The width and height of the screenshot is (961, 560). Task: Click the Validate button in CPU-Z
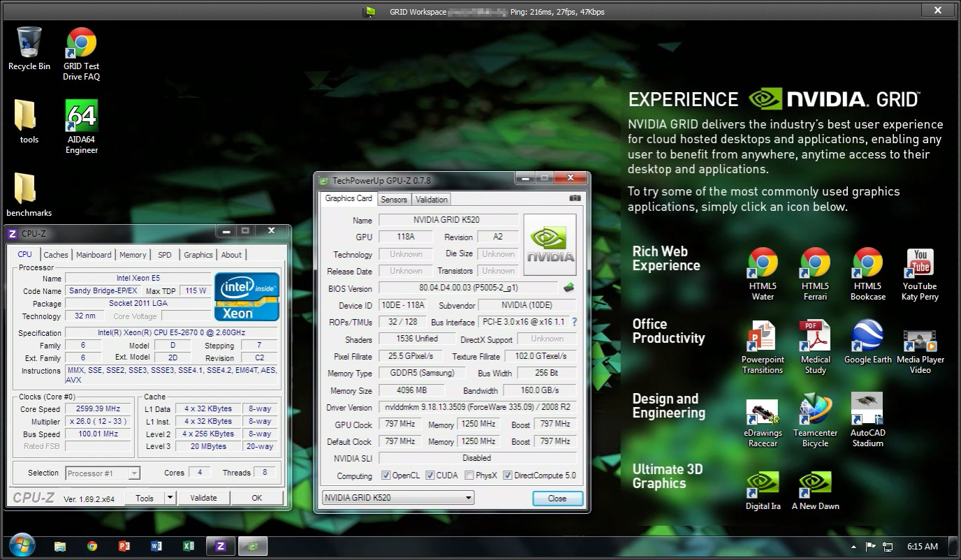(203, 498)
